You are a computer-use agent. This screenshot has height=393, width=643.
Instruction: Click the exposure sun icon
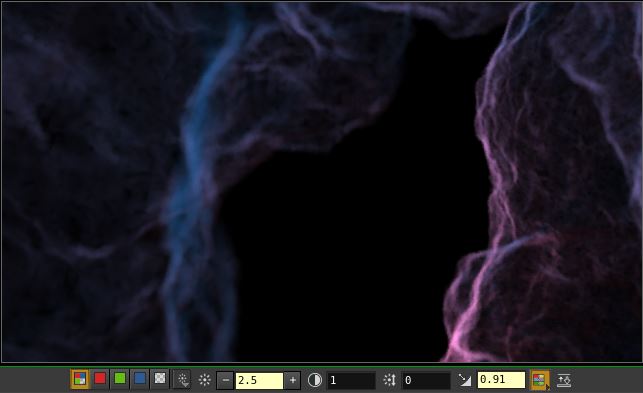[x=204, y=380]
